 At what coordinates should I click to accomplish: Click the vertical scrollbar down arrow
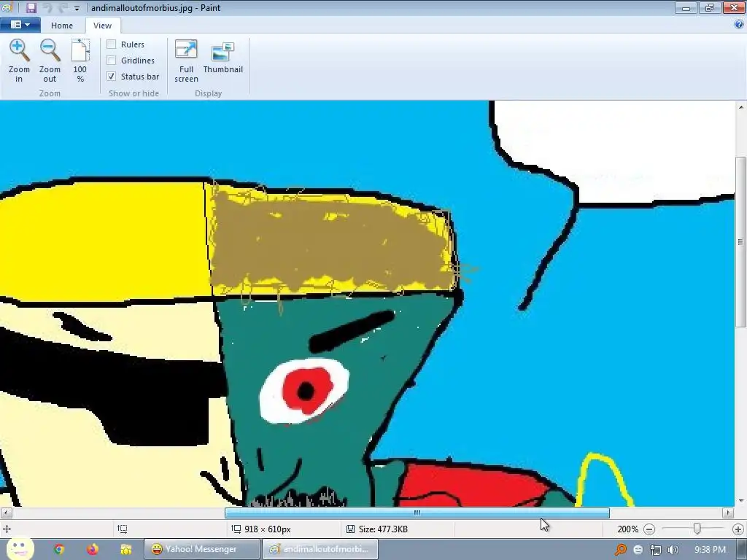[x=741, y=500]
